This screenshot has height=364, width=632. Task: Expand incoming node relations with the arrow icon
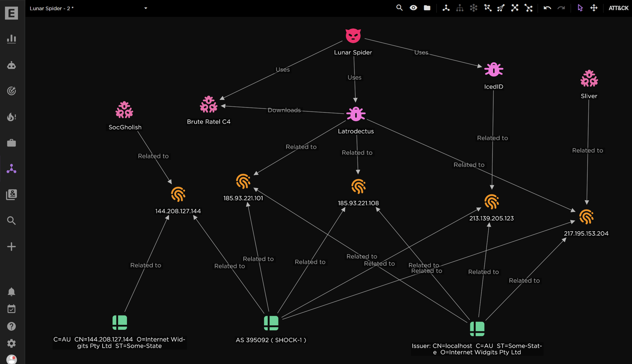click(x=501, y=8)
